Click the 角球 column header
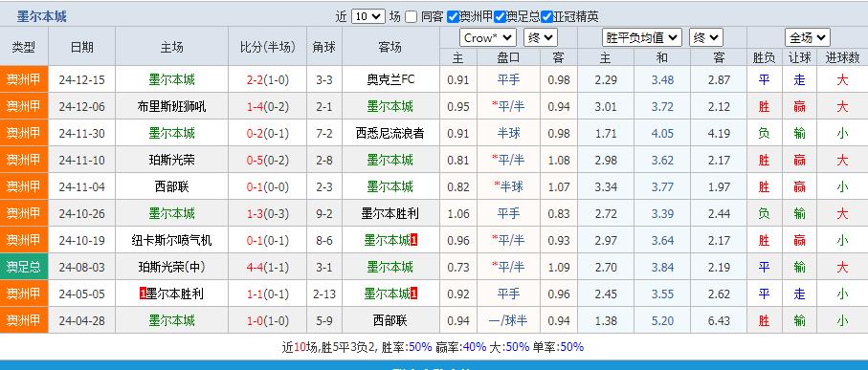 pos(324,47)
